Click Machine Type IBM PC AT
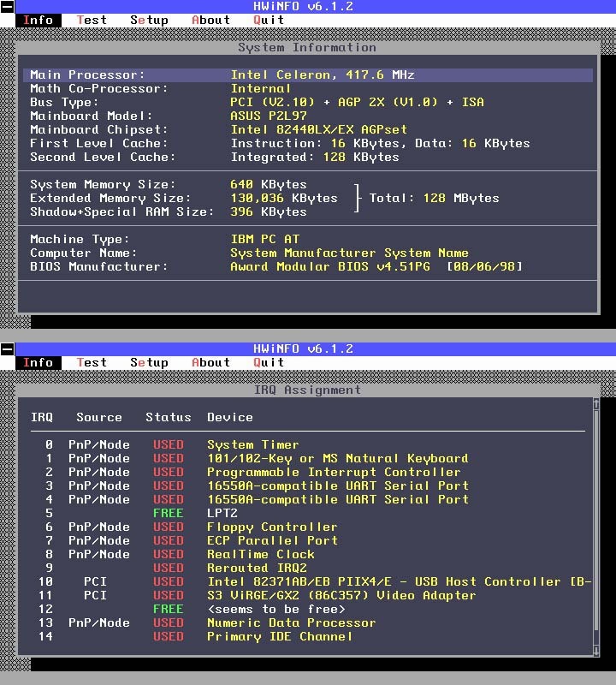 pyautogui.click(x=265, y=240)
